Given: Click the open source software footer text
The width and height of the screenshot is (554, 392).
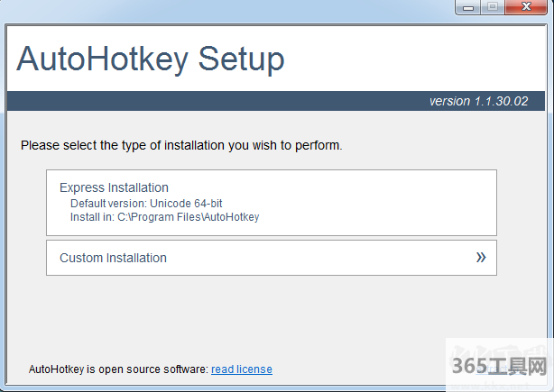Looking at the screenshot, I should click(118, 369).
